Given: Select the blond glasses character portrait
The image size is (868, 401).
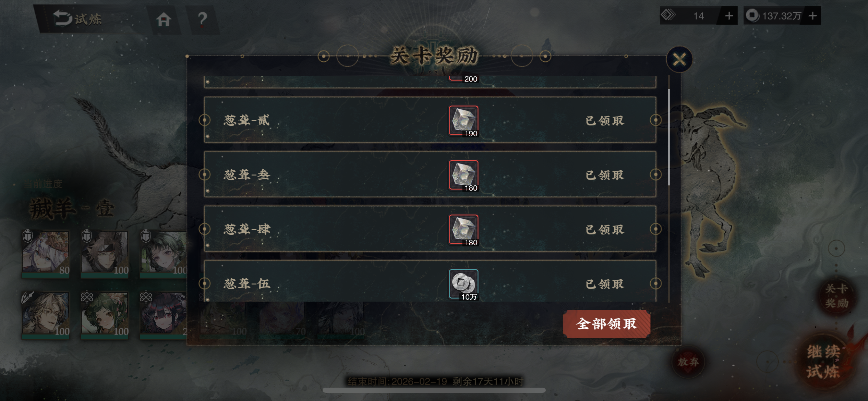Looking at the screenshot, I should (46, 315).
